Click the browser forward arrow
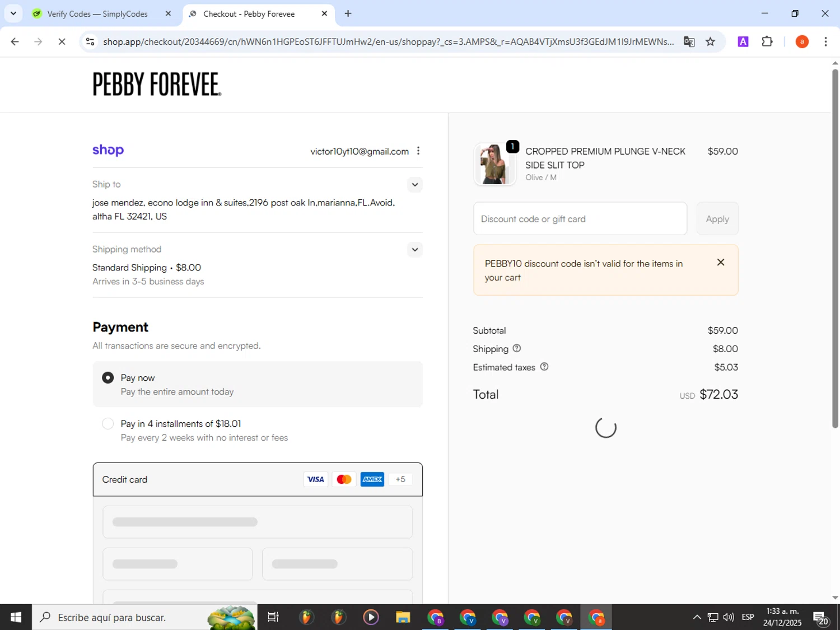840x630 pixels. [38, 41]
